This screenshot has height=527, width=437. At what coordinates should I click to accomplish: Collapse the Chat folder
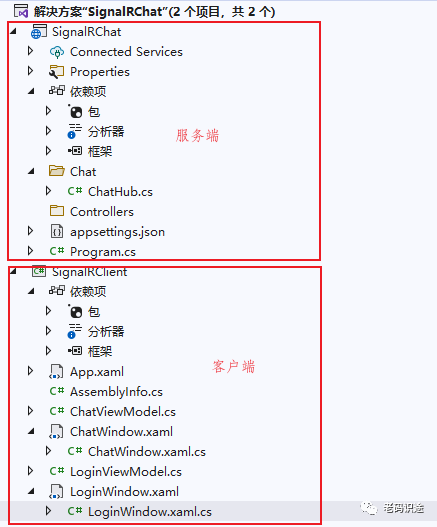(x=31, y=171)
